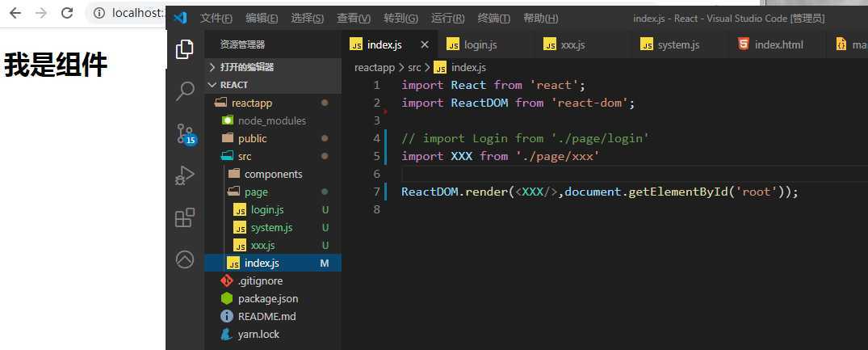The width and height of the screenshot is (868, 350).
Task: Click line number 1 in the gutter
Action: [x=376, y=85]
